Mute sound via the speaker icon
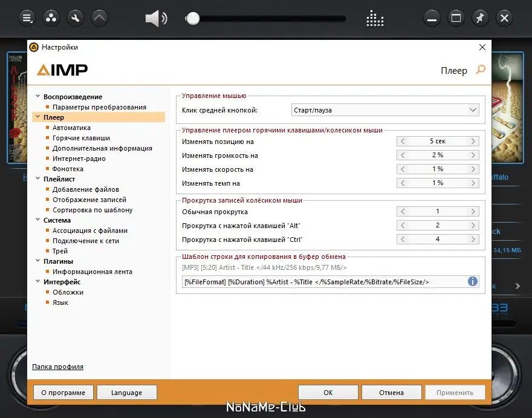The height and width of the screenshot is (418, 532). [x=156, y=18]
